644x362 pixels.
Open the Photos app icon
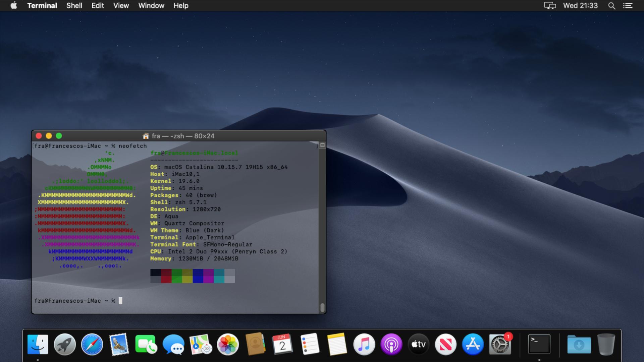coord(228,344)
